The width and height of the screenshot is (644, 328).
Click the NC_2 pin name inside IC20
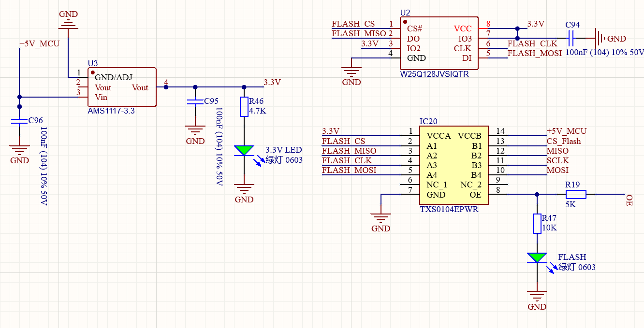point(470,185)
